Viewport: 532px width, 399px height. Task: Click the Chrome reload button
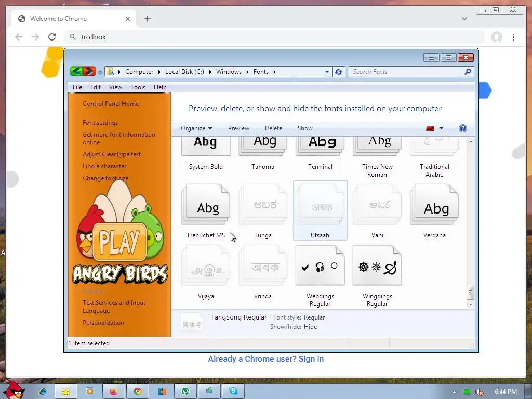point(52,37)
